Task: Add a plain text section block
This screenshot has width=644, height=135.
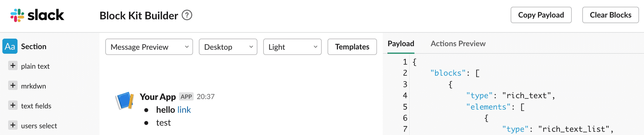Action: click(x=13, y=66)
